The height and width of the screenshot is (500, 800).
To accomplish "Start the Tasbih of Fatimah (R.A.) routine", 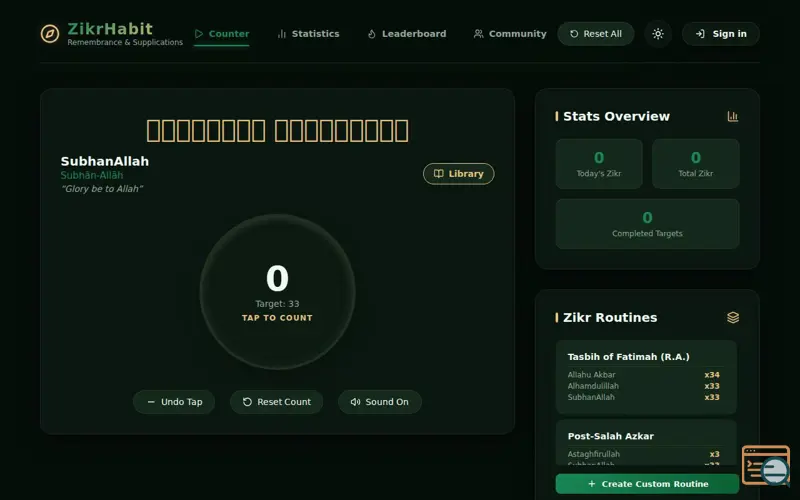I will click(646, 377).
